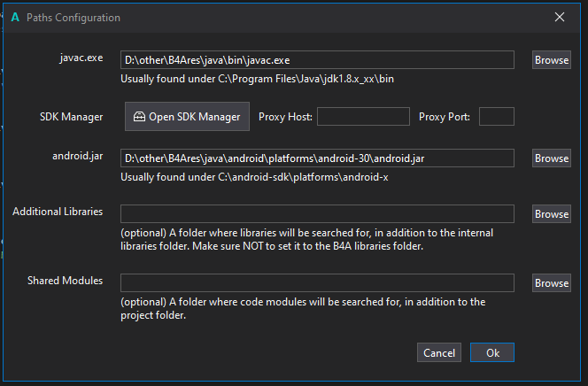Confirm settings with the Ok button
Screen dimensions: 588x386
pyautogui.click(x=492, y=352)
